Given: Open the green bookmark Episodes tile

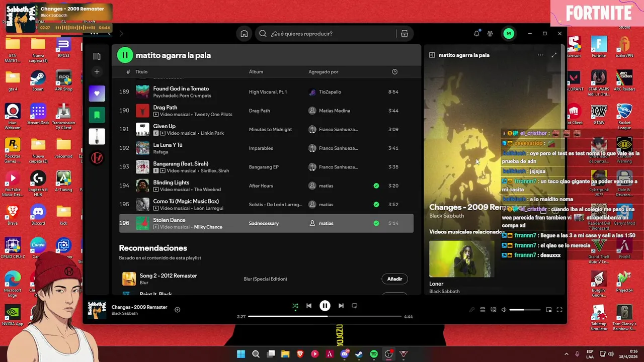Looking at the screenshot, I should point(97,115).
